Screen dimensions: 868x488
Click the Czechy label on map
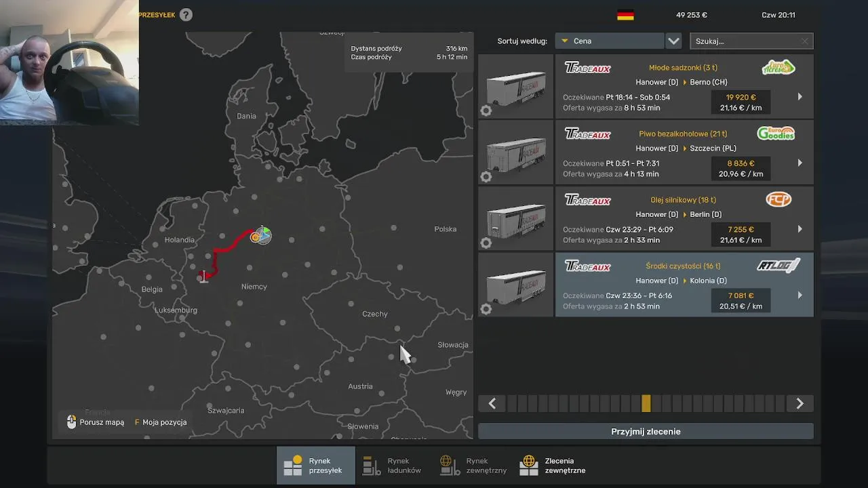[375, 314]
